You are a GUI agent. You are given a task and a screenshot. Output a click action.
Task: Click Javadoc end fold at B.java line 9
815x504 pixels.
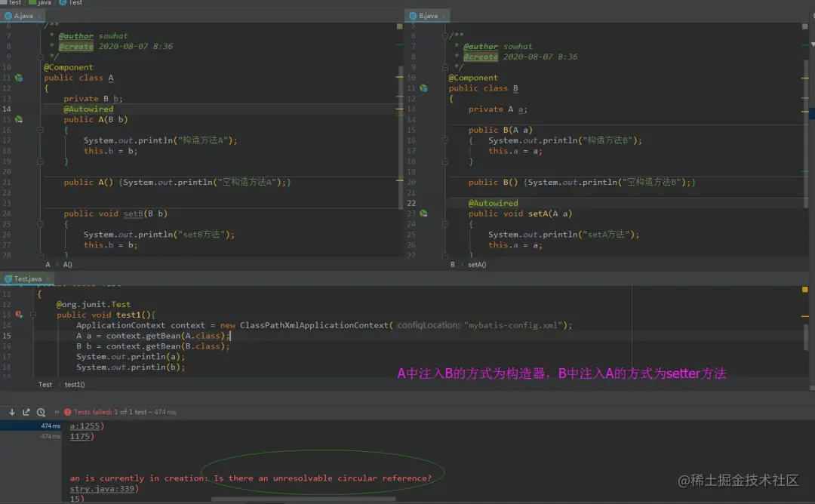445,68
